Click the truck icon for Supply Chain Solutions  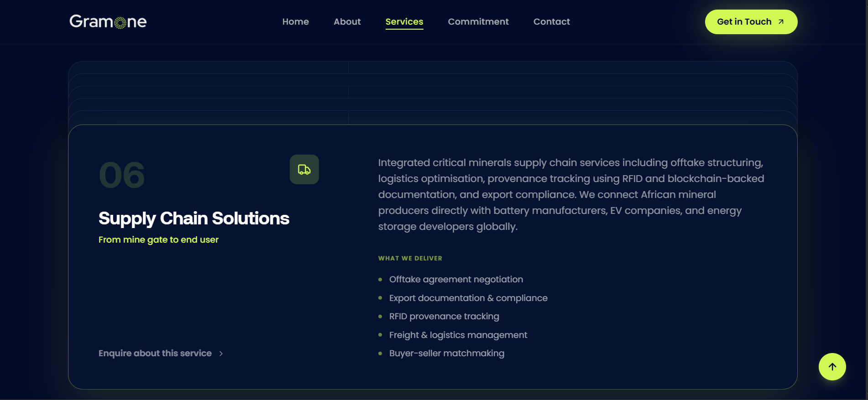[x=304, y=170]
